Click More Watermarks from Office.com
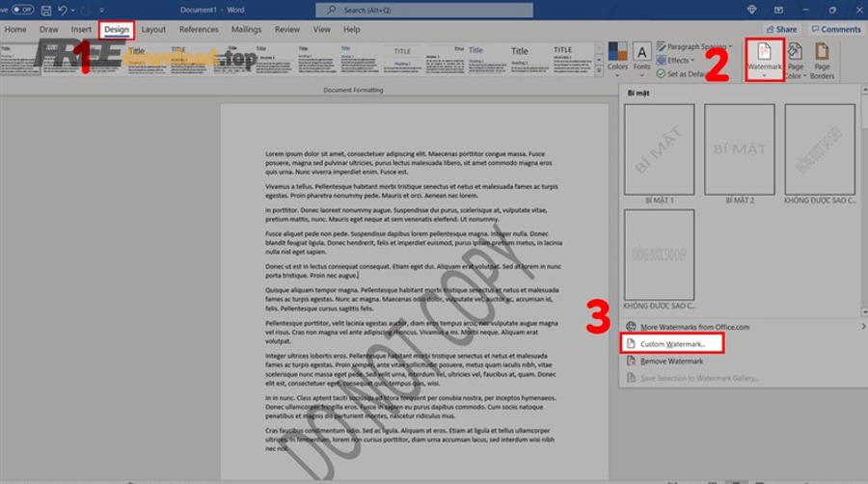The height and width of the screenshot is (484, 868). (694, 327)
